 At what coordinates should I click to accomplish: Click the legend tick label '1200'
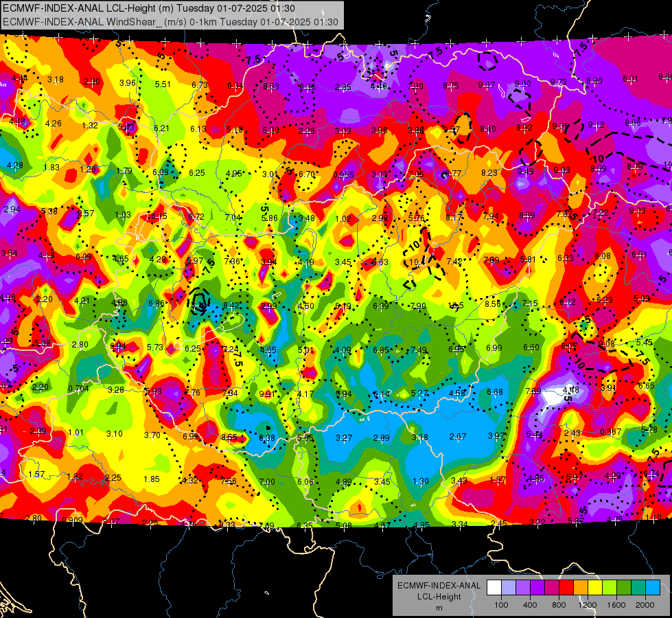tap(588, 605)
